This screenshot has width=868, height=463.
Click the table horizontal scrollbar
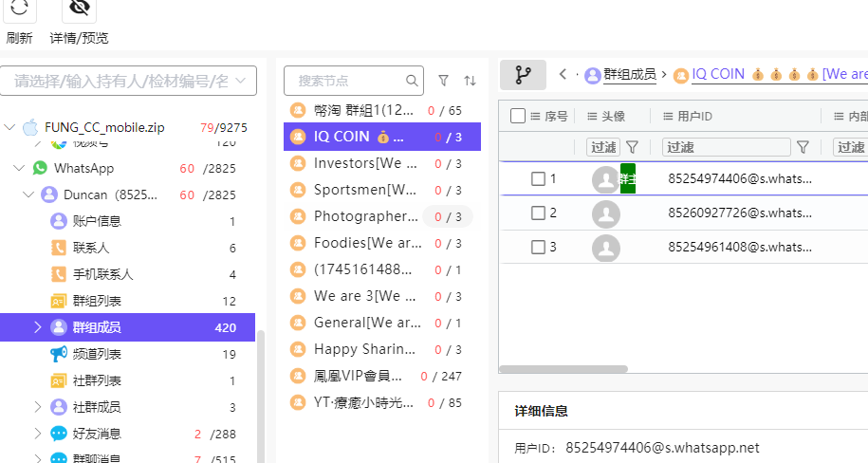pos(563,369)
